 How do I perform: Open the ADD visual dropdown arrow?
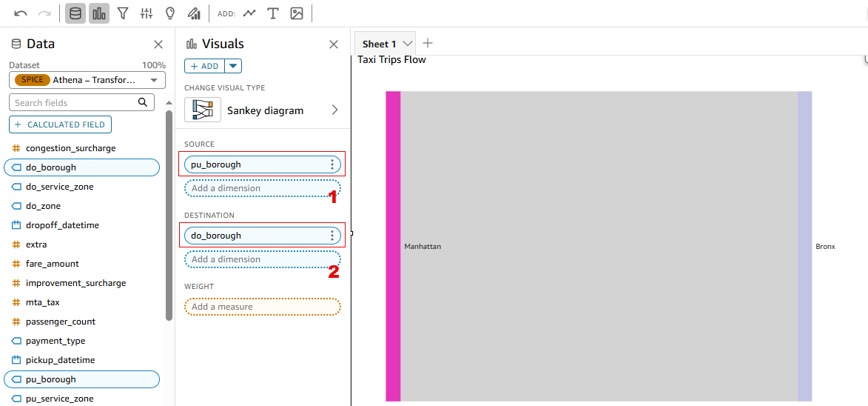pyautogui.click(x=233, y=66)
